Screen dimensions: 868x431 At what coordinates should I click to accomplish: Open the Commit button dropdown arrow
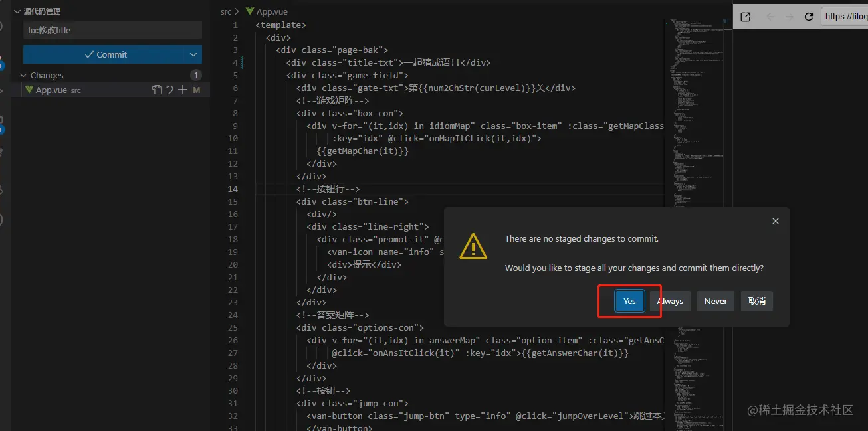[193, 54]
